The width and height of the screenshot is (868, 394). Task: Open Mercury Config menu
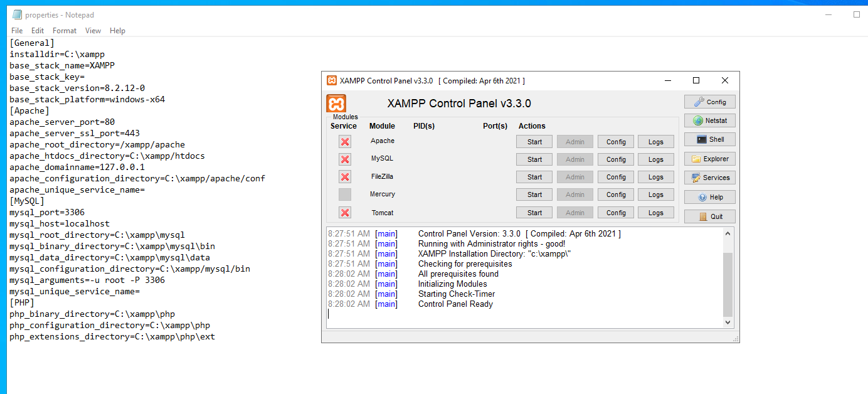pos(616,194)
